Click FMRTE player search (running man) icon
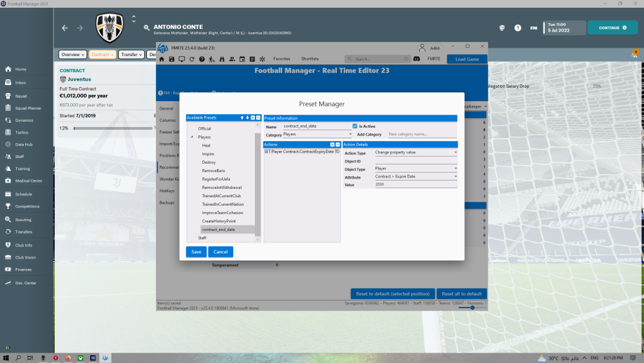This screenshot has width=644, height=363. [x=212, y=59]
